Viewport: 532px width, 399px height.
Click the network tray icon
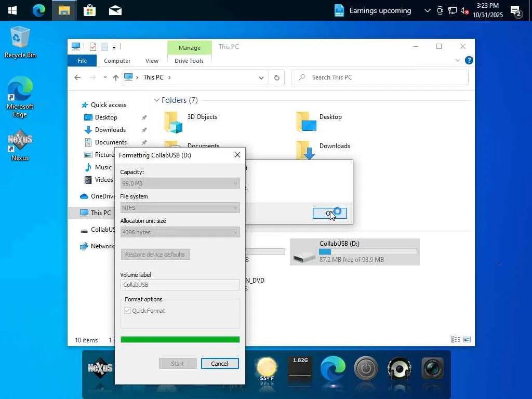click(453, 10)
